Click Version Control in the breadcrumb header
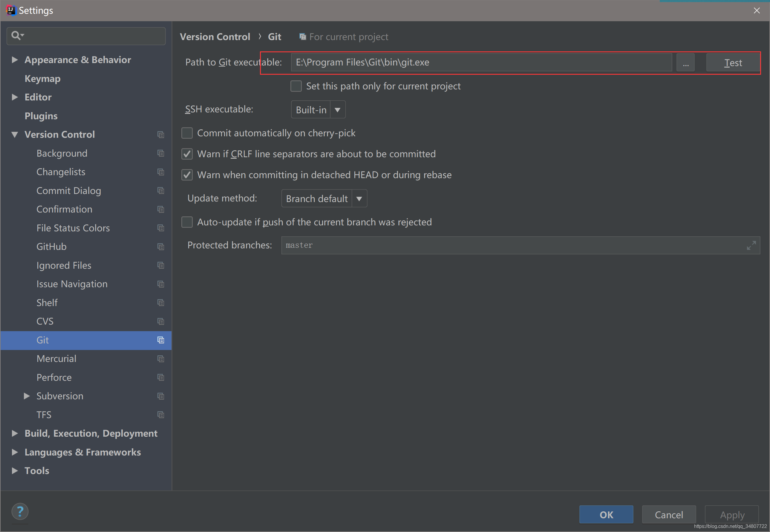Image resolution: width=770 pixels, height=532 pixels. [215, 37]
